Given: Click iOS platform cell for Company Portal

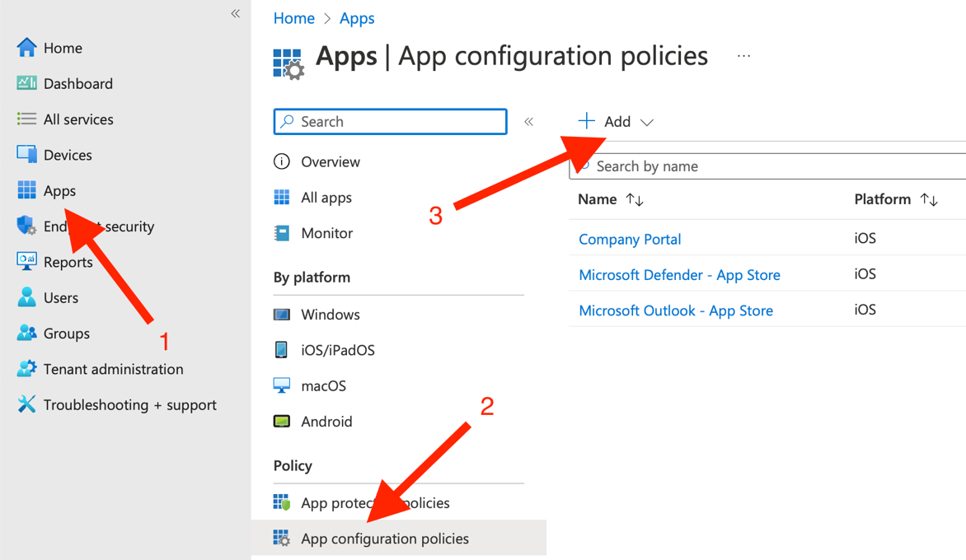Looking at the screenshot, I should [865, 238].
